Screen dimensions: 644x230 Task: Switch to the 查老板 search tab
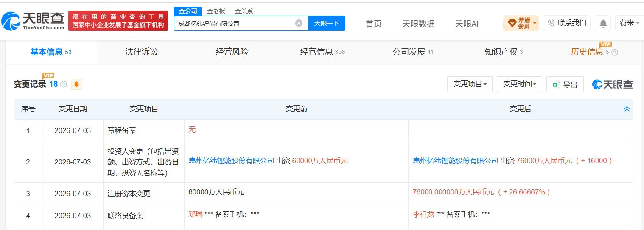click(x=216, y=11)
